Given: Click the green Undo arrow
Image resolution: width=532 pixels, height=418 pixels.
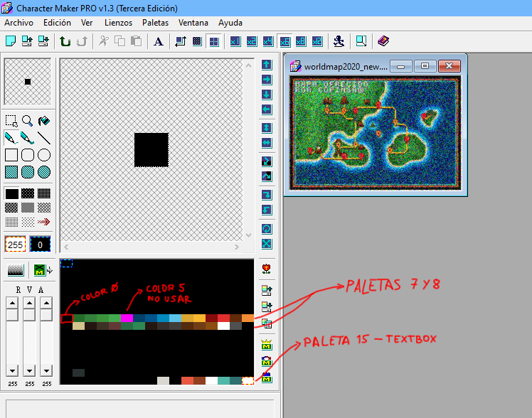Looking at the screenshot, I should click(x=65, y=41).
